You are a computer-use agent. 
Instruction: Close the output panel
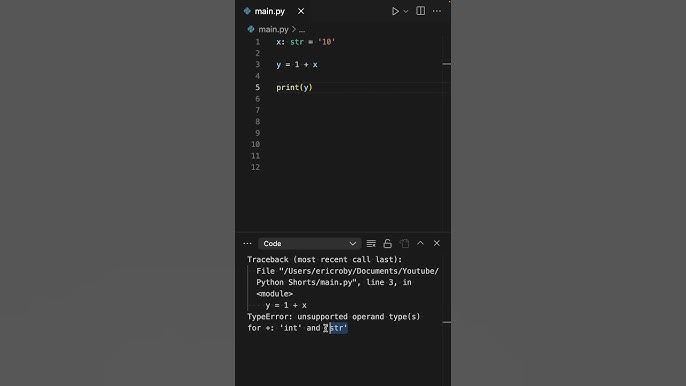437,243
